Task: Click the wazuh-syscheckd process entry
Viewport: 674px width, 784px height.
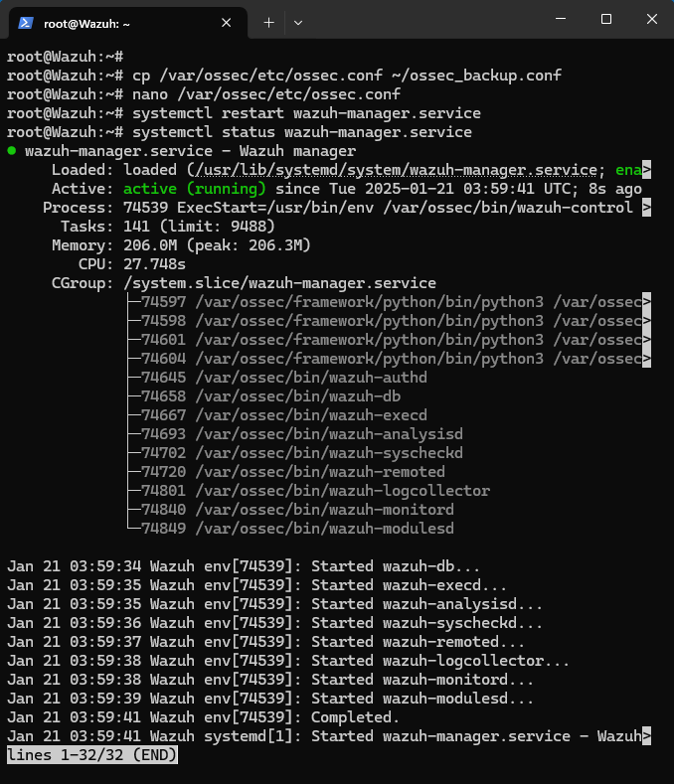Action: coord(329,453)
